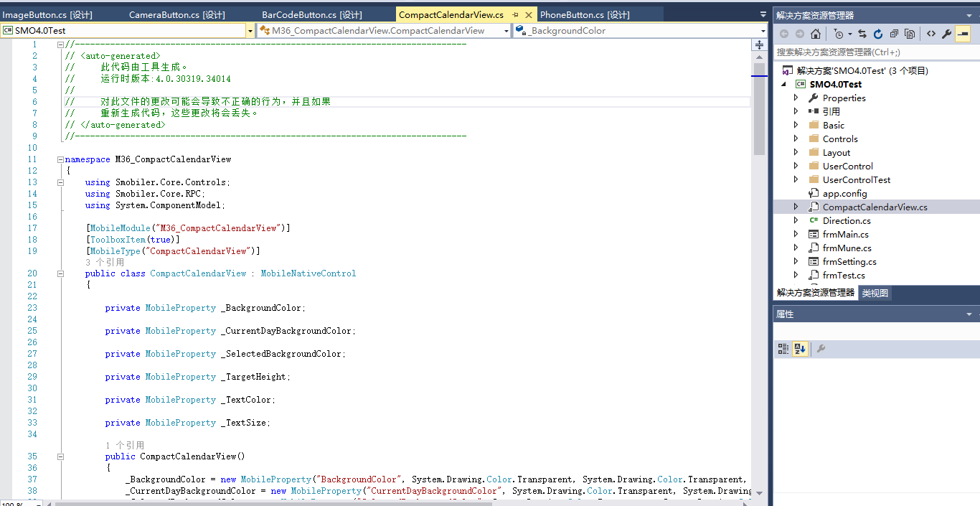Open the Solution Explorer window options dropdown
The image size is (980, 506).
coord(969,15)
